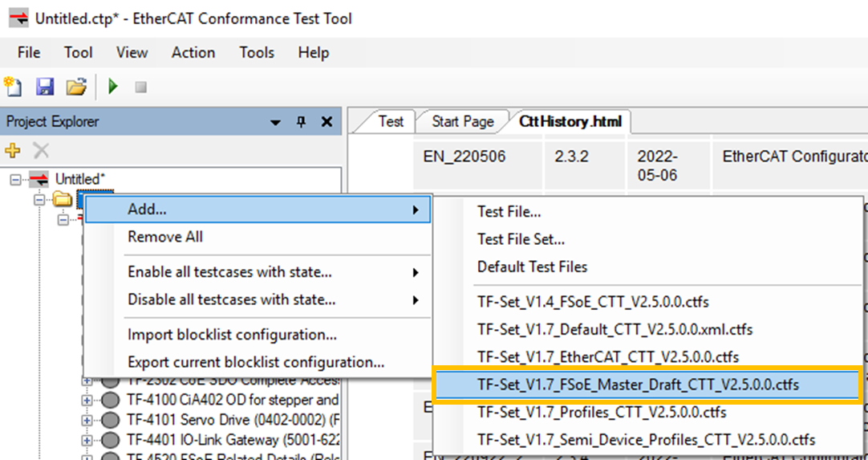Expand the TF-4100 CiA402 OD node
Screen dimensions: 868x460
87,400
